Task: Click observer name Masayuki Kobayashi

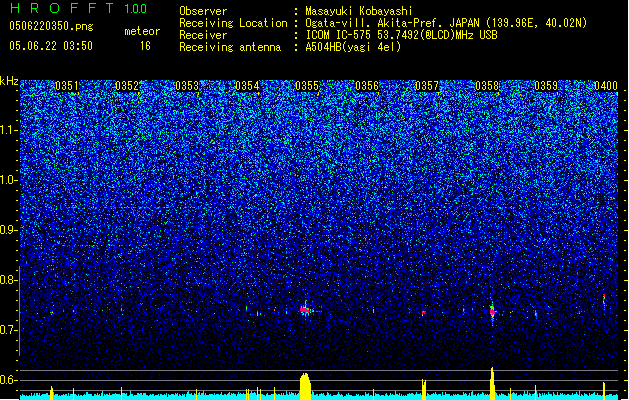Action: [x=359, y=11]
